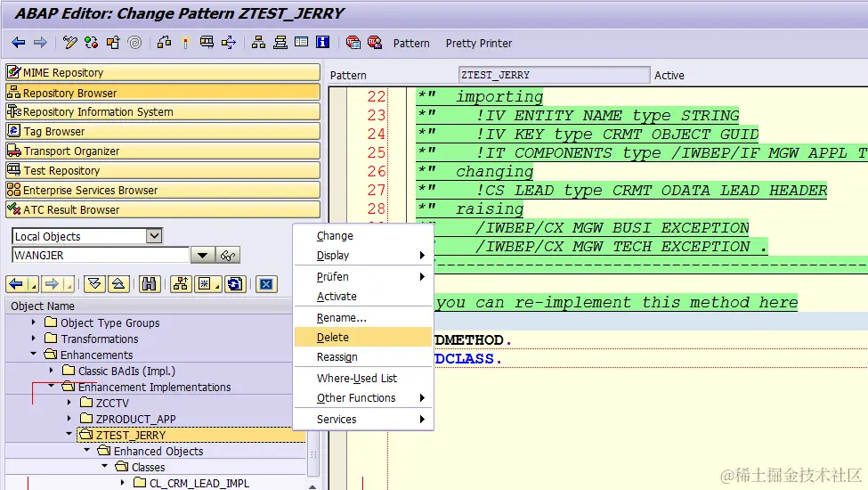Click the Active/Inactive toggle icon
Screen dimensions: 868x490
pos(92,43)
